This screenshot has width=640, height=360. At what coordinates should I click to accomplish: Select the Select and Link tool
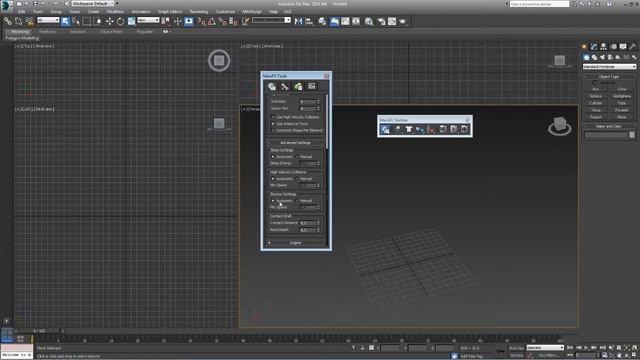pyautogui.click(x=8, y=21)
